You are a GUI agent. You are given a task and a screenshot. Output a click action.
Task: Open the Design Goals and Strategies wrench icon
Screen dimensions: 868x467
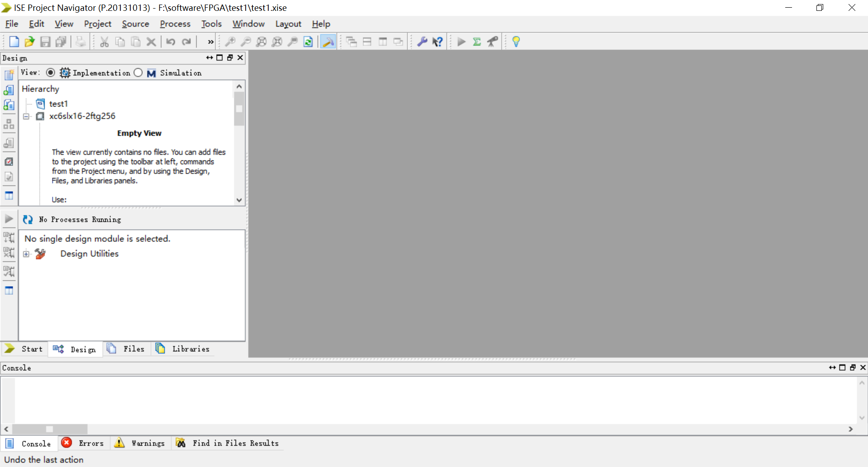click(x=422, y=41)
